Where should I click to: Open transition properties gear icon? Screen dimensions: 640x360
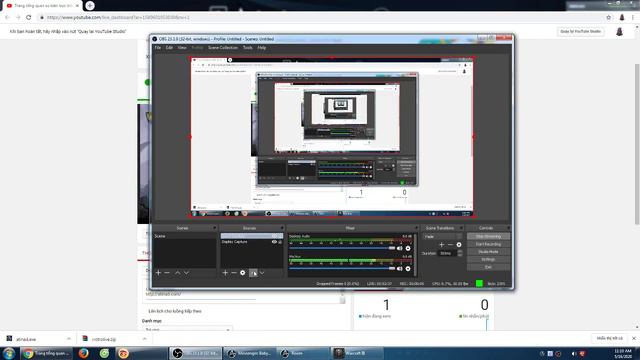click(459, 244)
